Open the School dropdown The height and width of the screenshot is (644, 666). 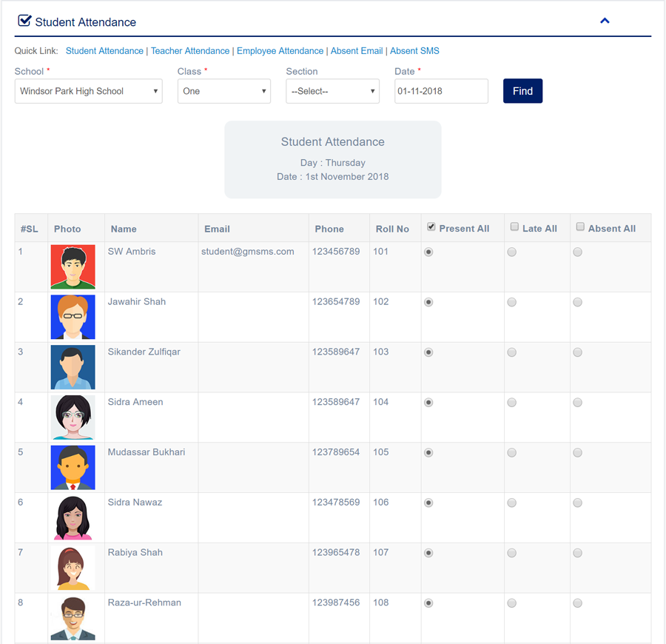click(88, 91)
